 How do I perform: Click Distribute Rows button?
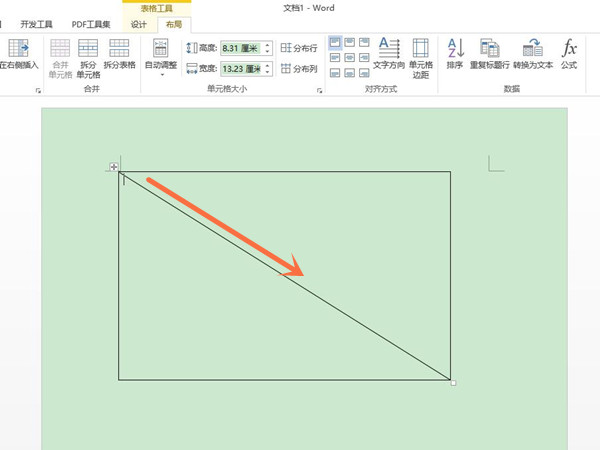click(299, 48)
